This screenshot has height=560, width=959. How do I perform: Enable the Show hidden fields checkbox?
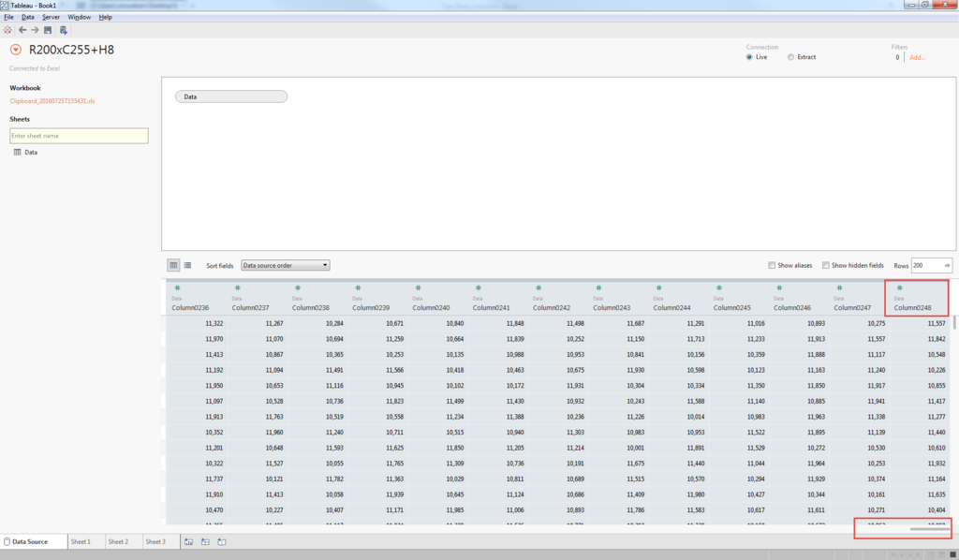point(826,265)
